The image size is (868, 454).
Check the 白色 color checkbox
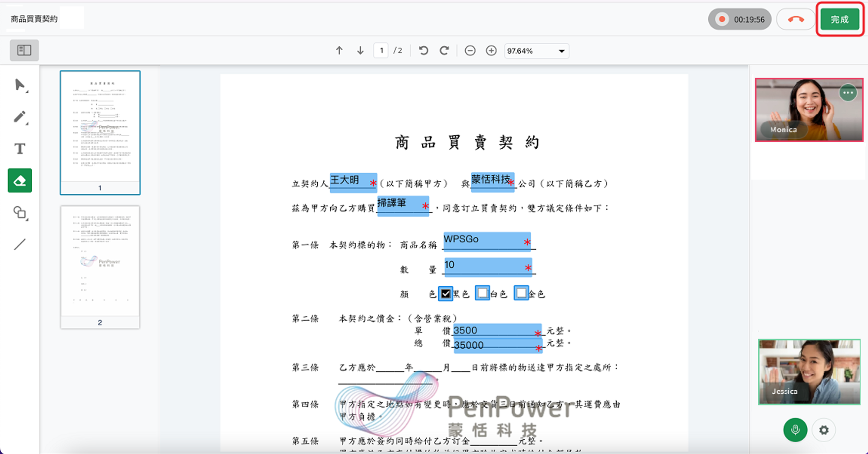[483, 293]
